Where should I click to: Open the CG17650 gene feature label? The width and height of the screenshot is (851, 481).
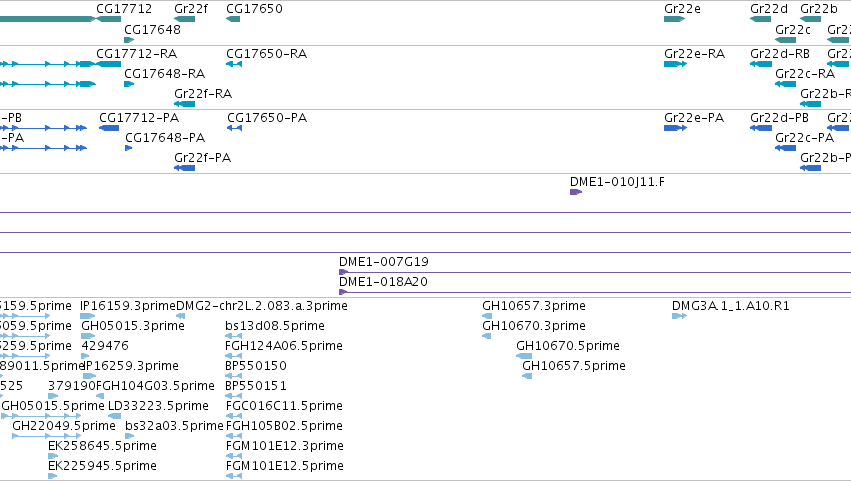[254, 9]
